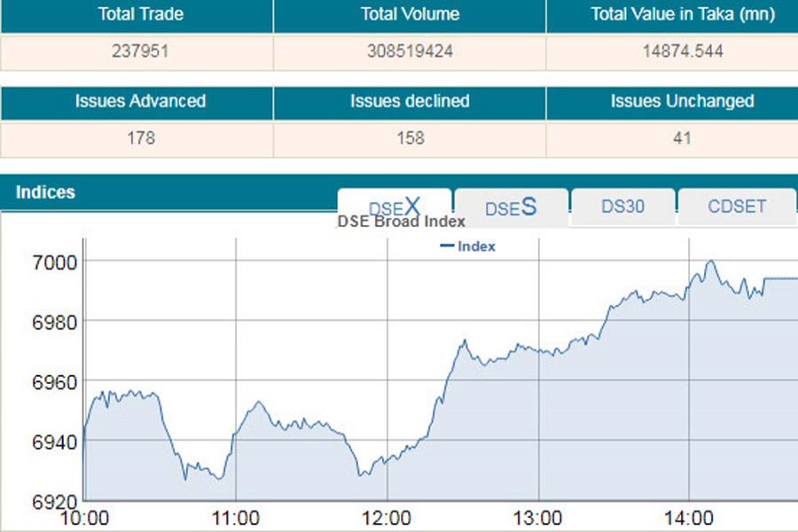Click the 41 issues unchanged value
The image size is (798, 532).
click(682, 138)
